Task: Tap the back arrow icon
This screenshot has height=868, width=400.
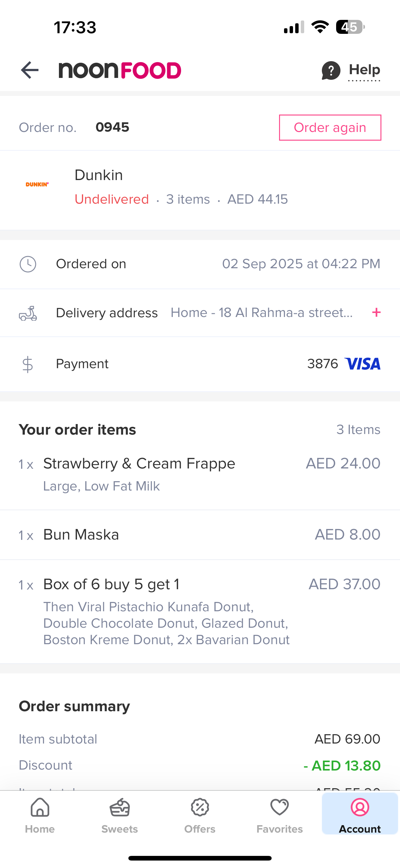Action: 30,70
